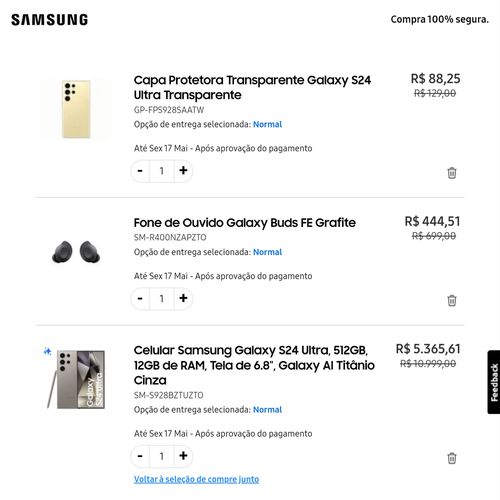Change Normal delivery option for S24 Ultra phone

tap(267, 410)
